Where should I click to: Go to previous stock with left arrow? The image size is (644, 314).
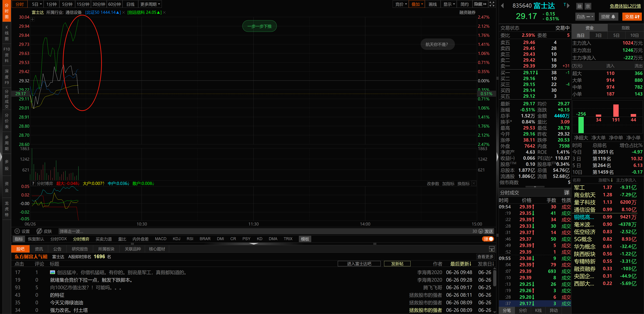pyautogui.click(x=502, y=6)
